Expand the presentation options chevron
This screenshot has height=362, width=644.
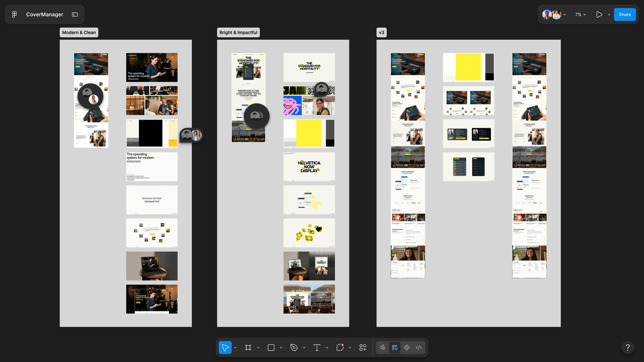[609, 14]
